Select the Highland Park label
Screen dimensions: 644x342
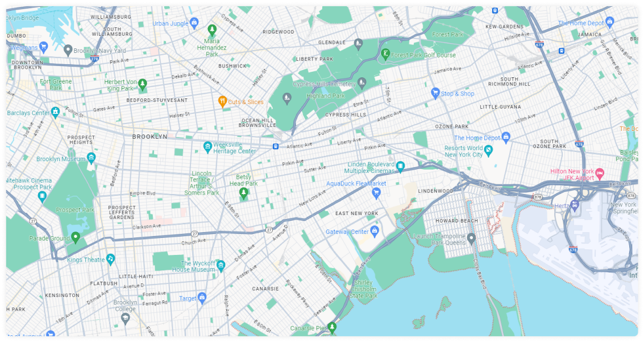pos(326,96)
